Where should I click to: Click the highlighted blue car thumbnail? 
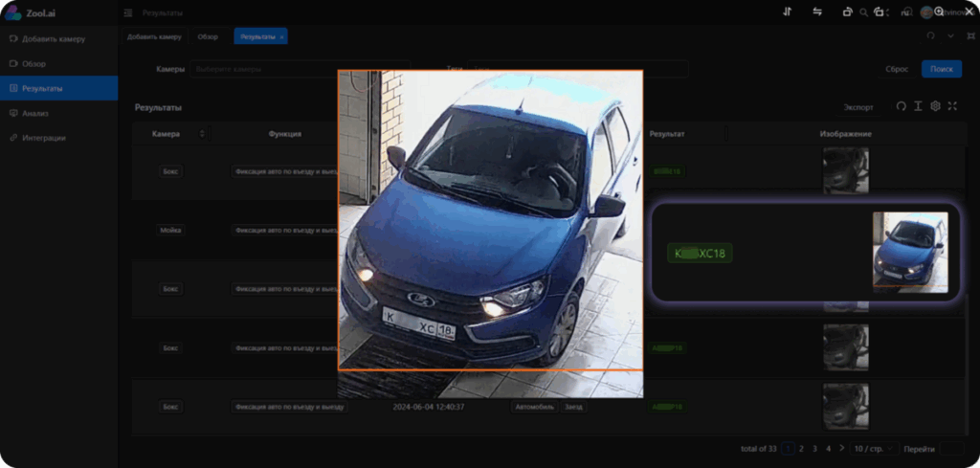pyautogui.click(x=909, y=252)
